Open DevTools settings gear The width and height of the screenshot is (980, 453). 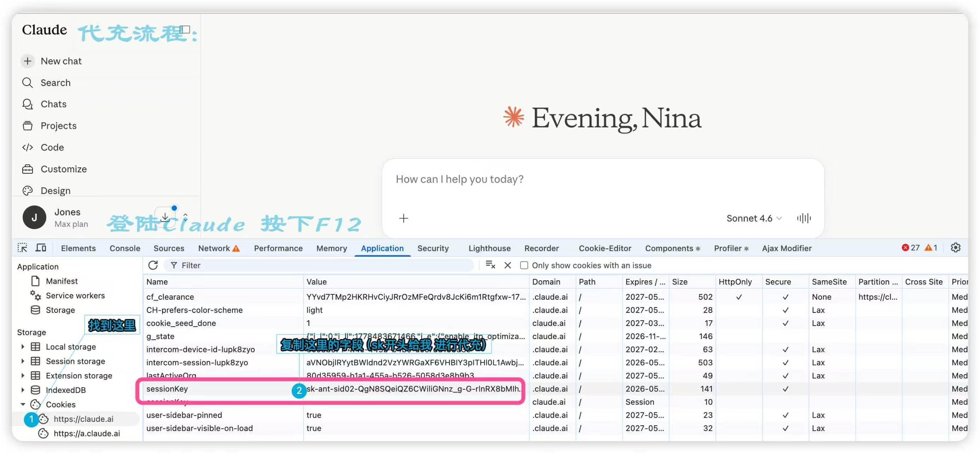click(955, 248)
